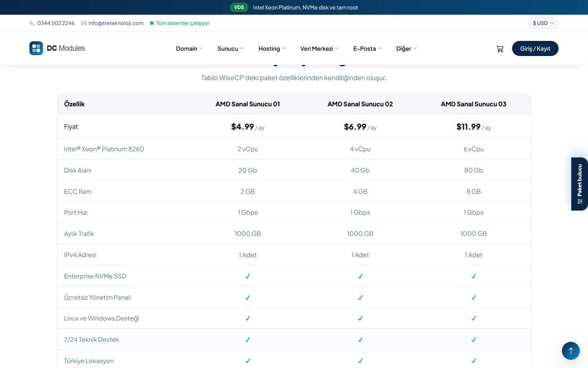This screenshot has height=368, width=588.
Task: Click the 2 vCpu cell
Action: point(247,149)
